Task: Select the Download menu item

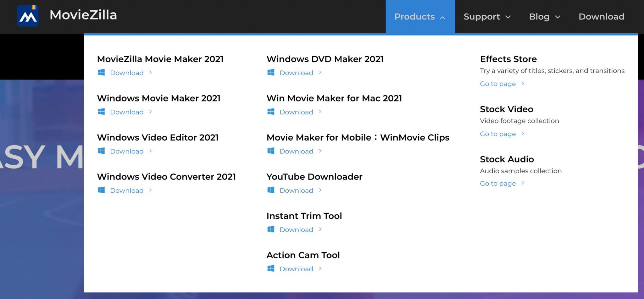Action: click(x=601, y=17)
